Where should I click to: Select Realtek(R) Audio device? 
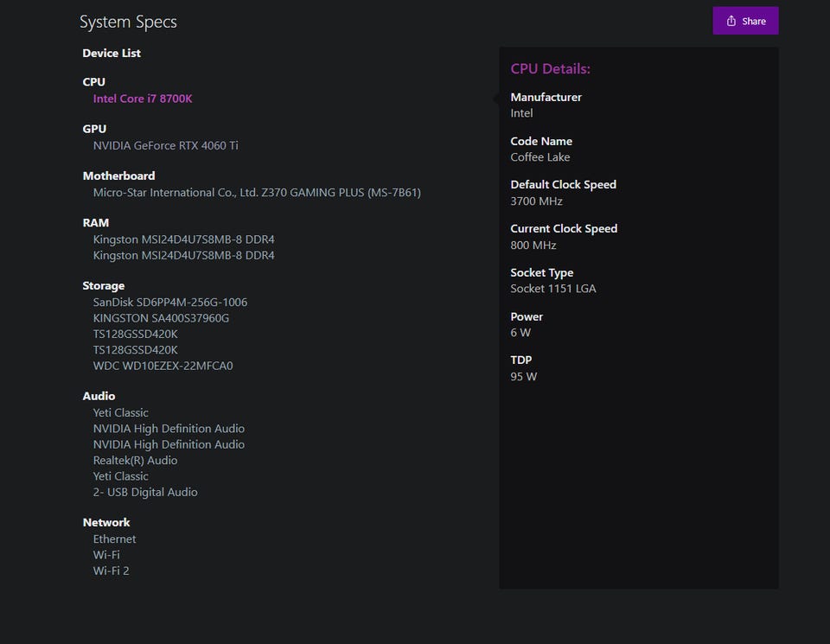135,461
